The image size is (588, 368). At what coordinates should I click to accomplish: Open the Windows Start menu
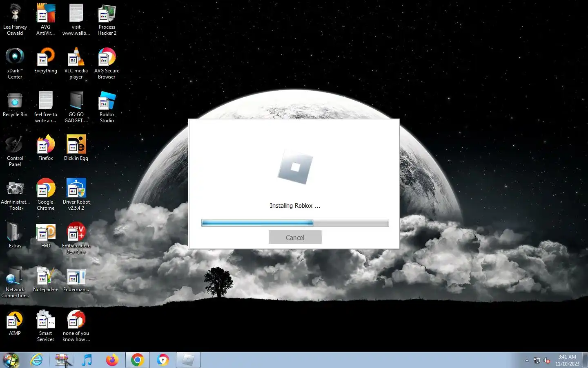(11, 360)
